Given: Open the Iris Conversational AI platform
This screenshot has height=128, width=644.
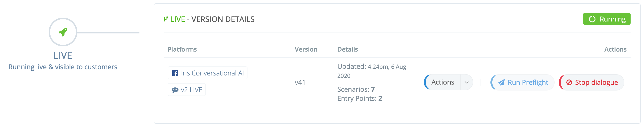Looking at the screenshot, I should point(207,73).
